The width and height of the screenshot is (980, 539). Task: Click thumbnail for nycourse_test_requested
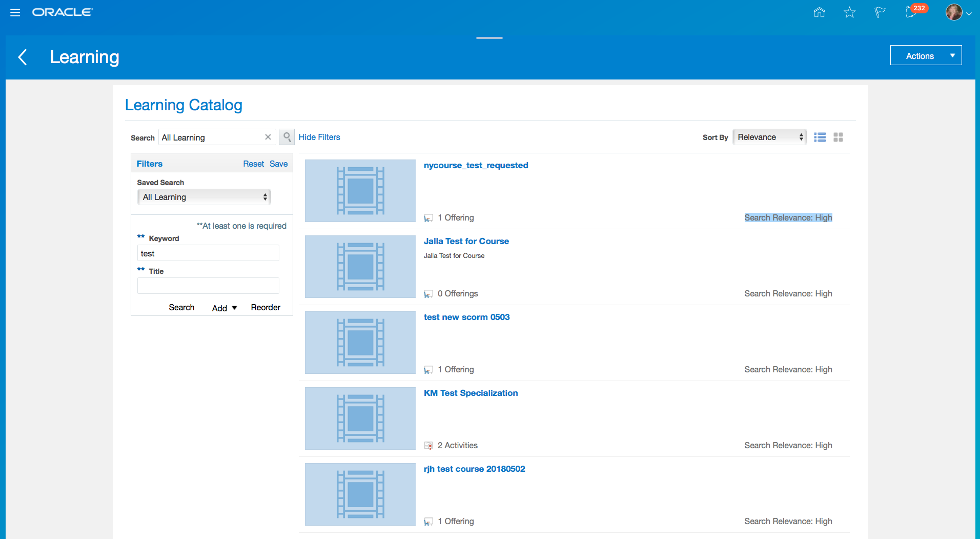[x=360, y=191]
